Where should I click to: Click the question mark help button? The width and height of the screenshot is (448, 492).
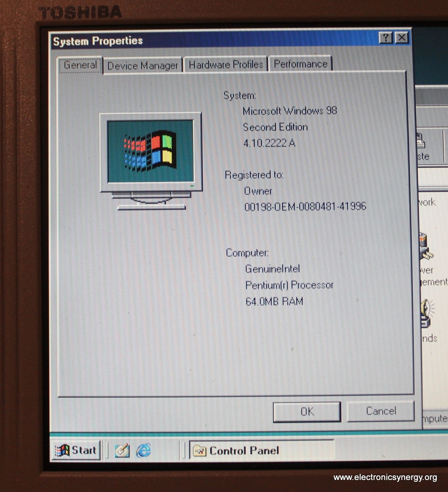(x=386, y=38)
